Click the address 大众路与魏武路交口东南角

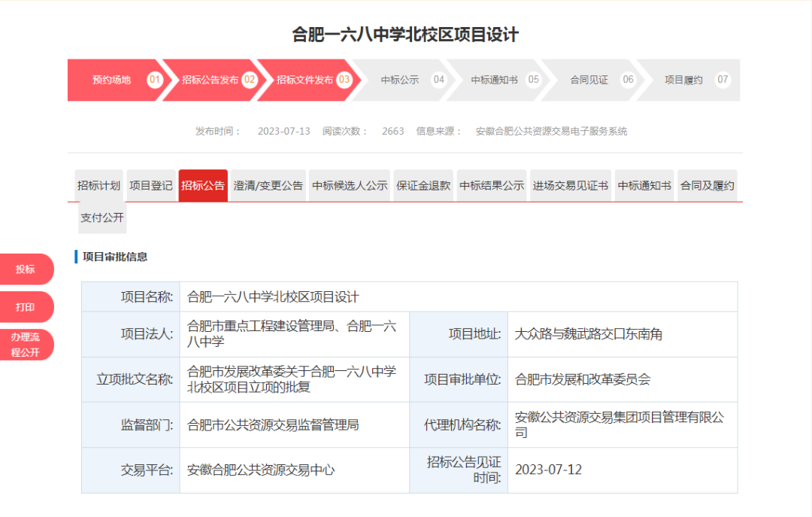coord(588,334)
